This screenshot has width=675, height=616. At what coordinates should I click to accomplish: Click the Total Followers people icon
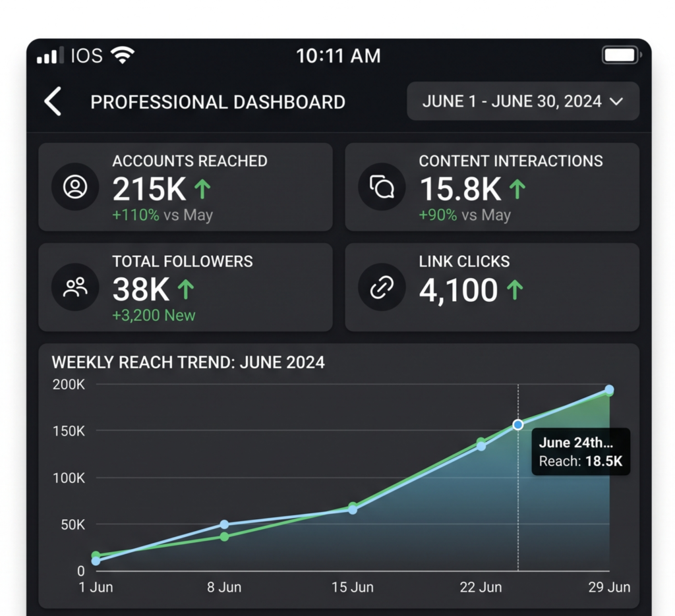tap(75, 287)
